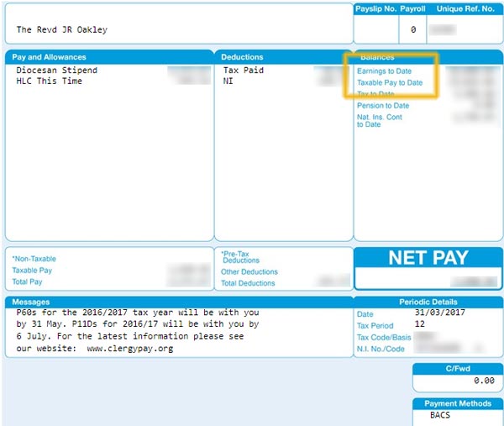Click the 'Deductions' section header
The image size is (504, 426).
coord(242,57)
